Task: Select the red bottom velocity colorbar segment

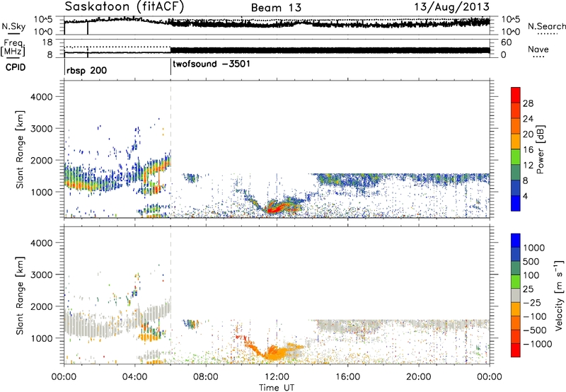Action: [x=516, y=350]
